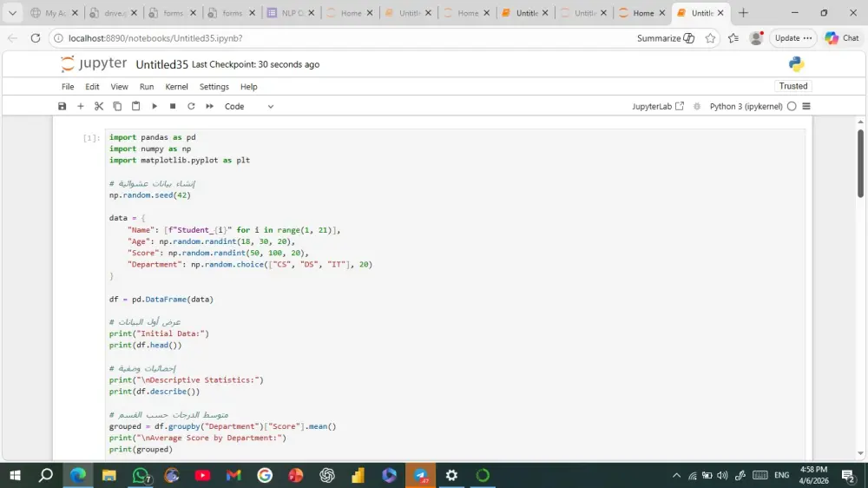This screenshot has width=868, height=488.
Task: Bookmark this page with the star icon
Action: pos(710,38)
